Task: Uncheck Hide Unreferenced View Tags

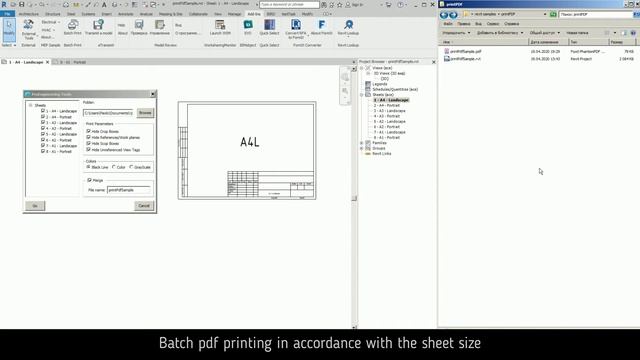Action: click(x=89, y=149)
